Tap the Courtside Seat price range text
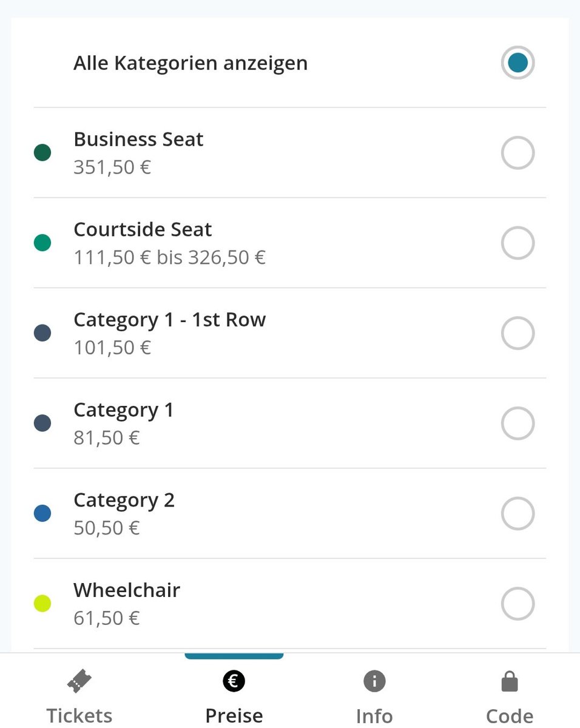Image resolution: width=580 pixels, height=728 pixels. [170, 258]
